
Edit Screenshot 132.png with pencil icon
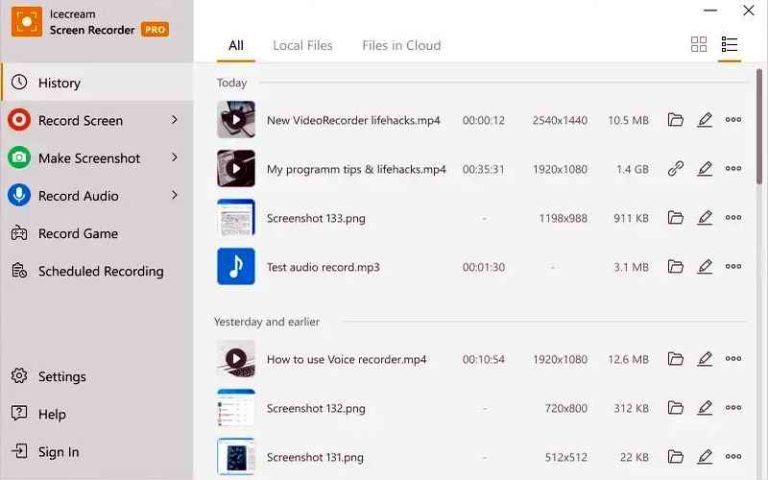click(x=705, y=408)
